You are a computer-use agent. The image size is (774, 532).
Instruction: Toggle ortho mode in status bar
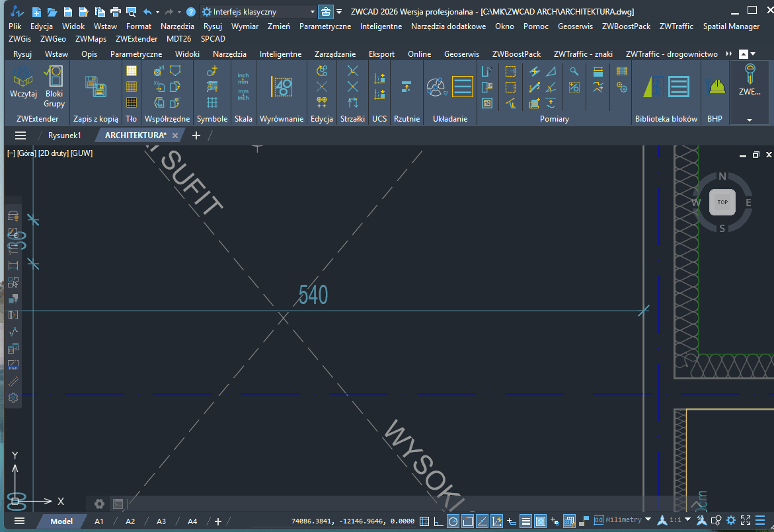[438, 521]
